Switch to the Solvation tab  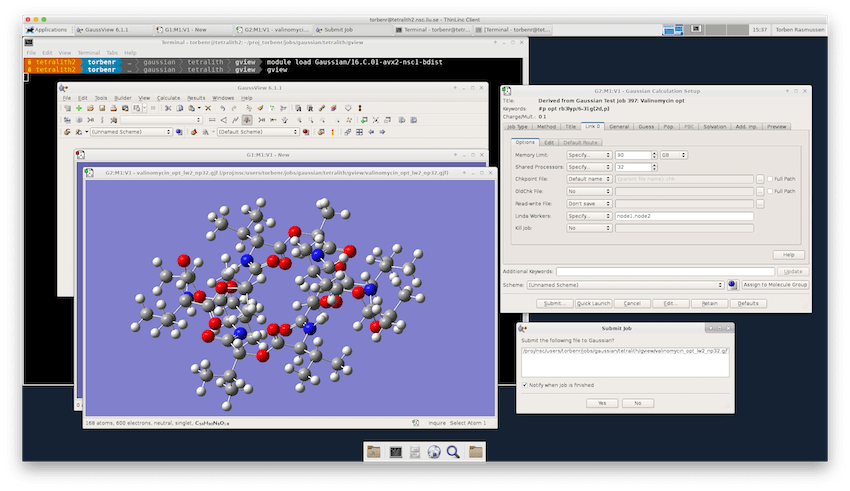tap(715, 127)
